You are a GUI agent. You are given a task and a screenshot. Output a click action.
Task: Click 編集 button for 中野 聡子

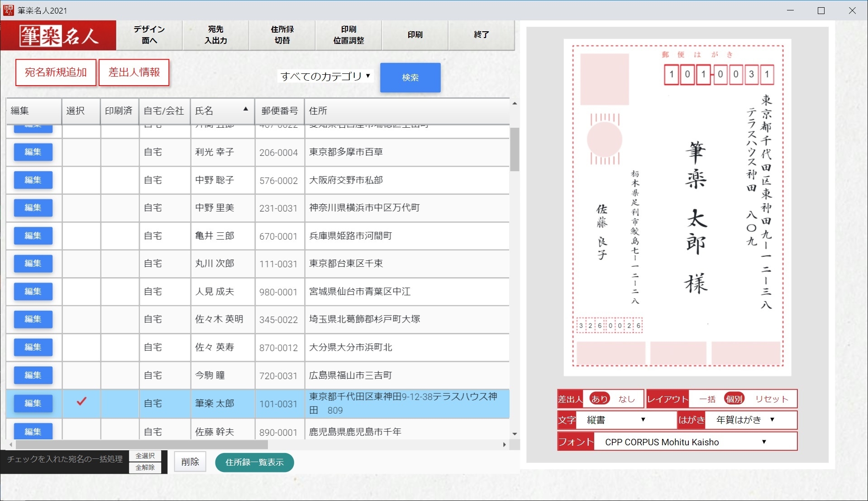coord(33,180)
